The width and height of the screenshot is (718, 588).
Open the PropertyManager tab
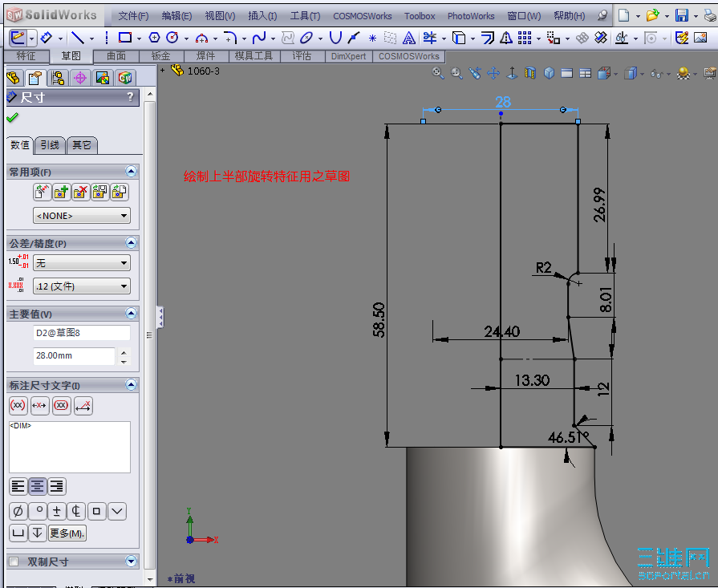(x=35, y=78)
